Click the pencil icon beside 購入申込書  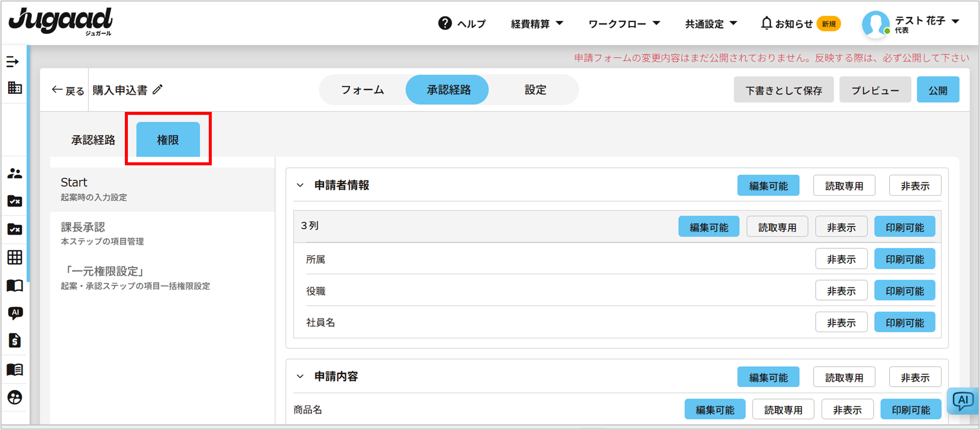pyautogui.click(x=158, y=90)
